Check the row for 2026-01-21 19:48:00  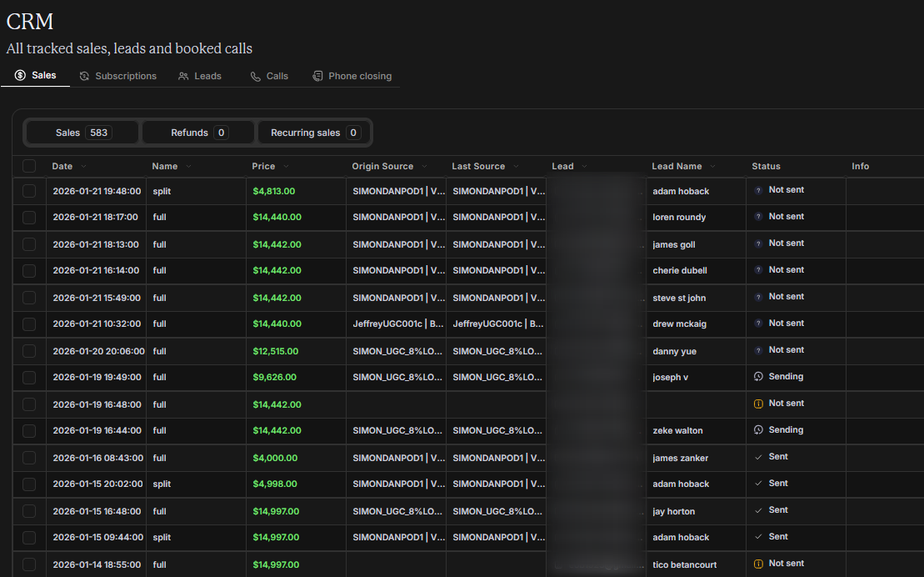tap(29, 191)
